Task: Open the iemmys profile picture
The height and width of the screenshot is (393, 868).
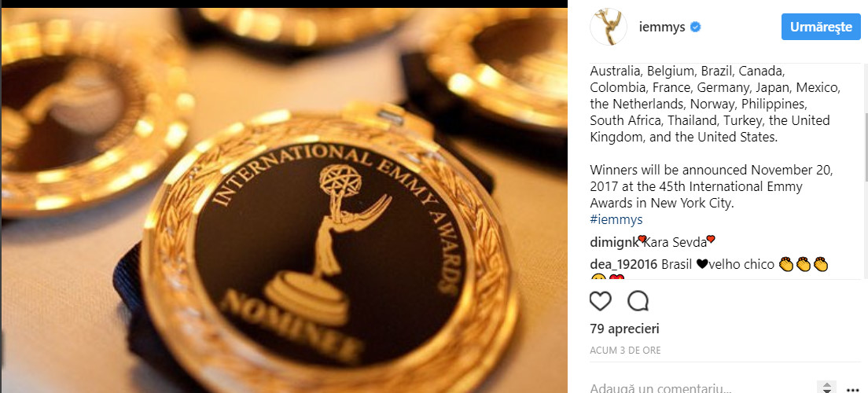Action: pyautogui.click(x=609, y=27)
